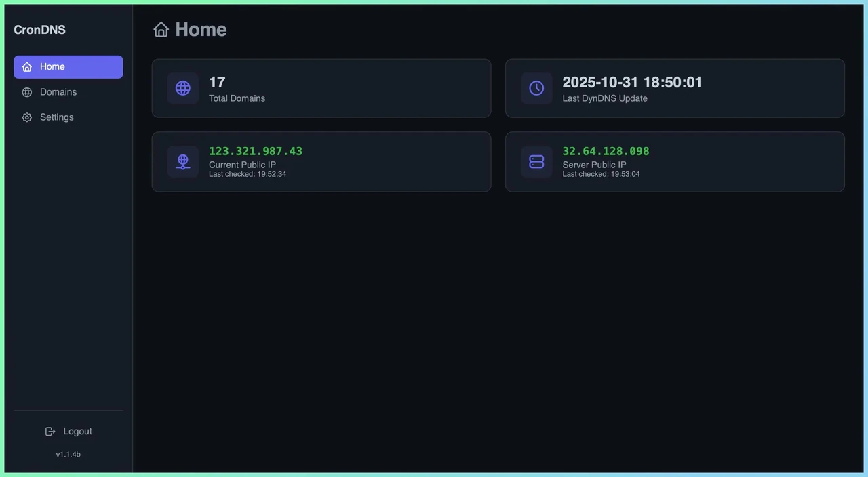Click the 17 Total Domains count
Image resolution: width=868 pixels, height=477 pixels.
217,82
